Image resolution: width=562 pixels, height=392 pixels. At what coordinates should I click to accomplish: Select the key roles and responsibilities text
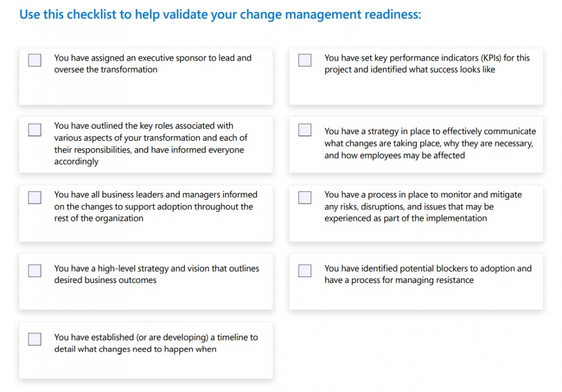point(151,143)
